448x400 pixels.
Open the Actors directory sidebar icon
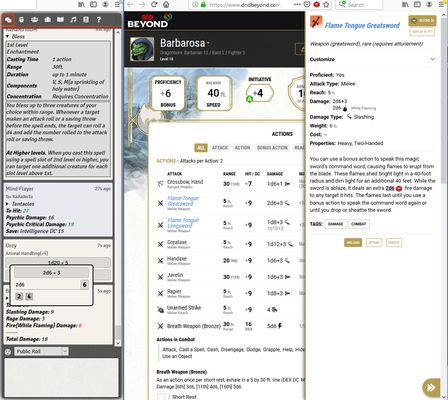pos(34,20)
